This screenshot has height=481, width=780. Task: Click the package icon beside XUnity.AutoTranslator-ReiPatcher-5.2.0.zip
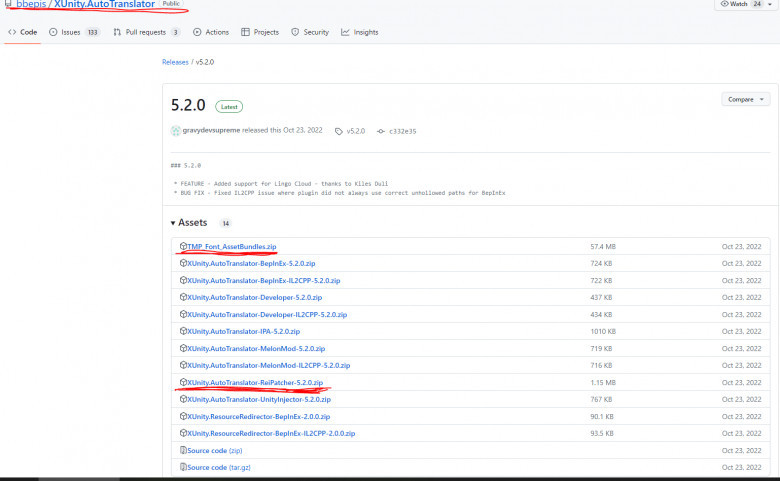click(183, 382)
